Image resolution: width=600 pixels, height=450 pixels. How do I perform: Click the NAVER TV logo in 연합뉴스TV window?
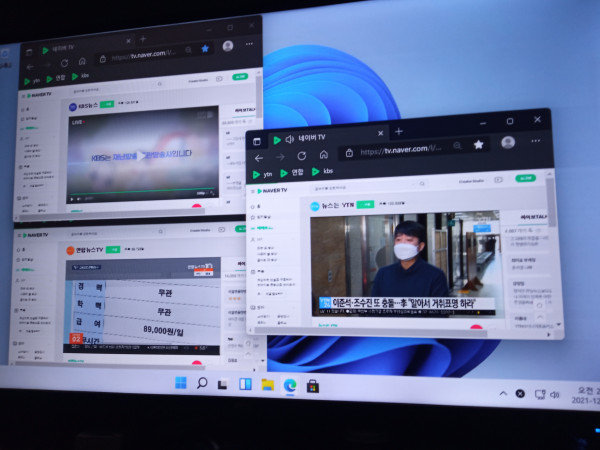pos(36,235)
